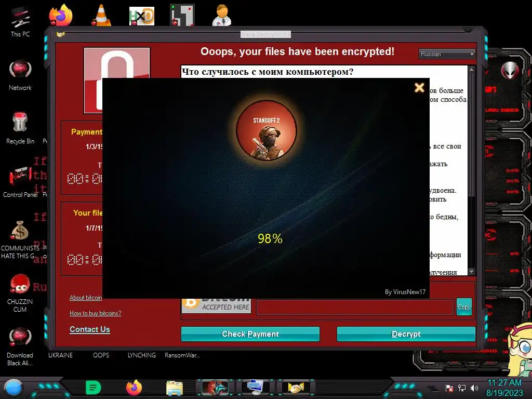Open Firefox from the taskbar
This screenshot has width=532, height=399.
(134, 388)
